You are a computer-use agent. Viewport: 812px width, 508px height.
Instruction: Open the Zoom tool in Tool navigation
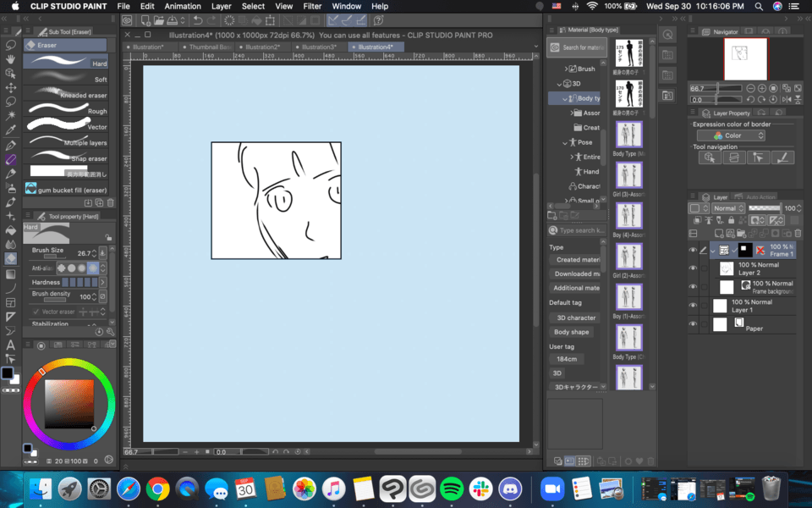[709, 157]
